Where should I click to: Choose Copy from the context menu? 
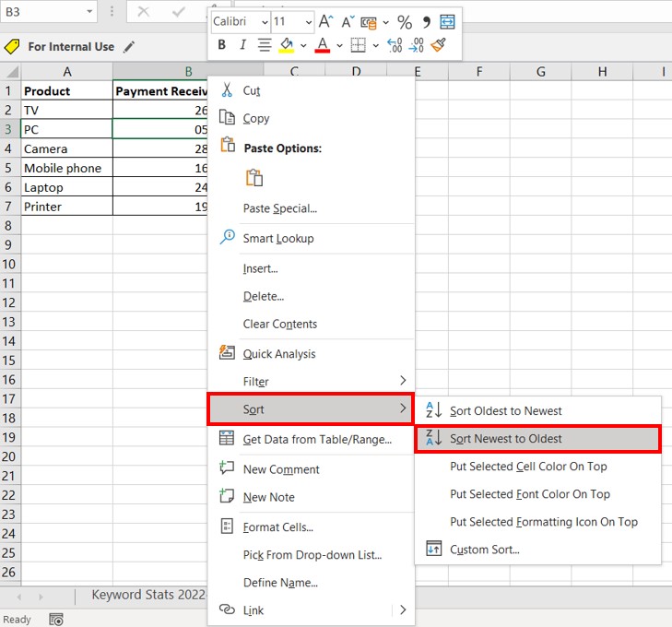pyautogui.click(x=312, y=118)
